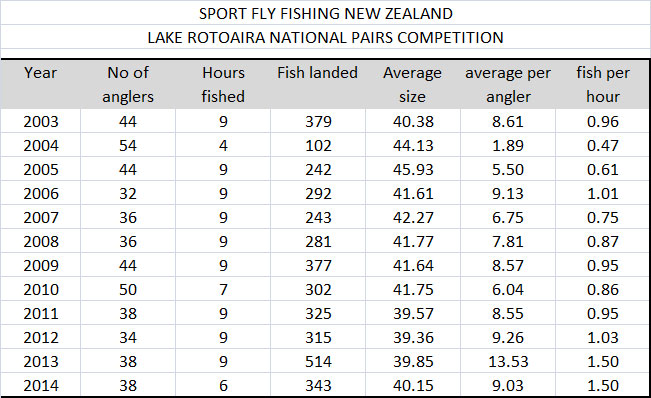Select the 2013 fish landed 514
The image size is (651, 398).
[x=318, y=361]
